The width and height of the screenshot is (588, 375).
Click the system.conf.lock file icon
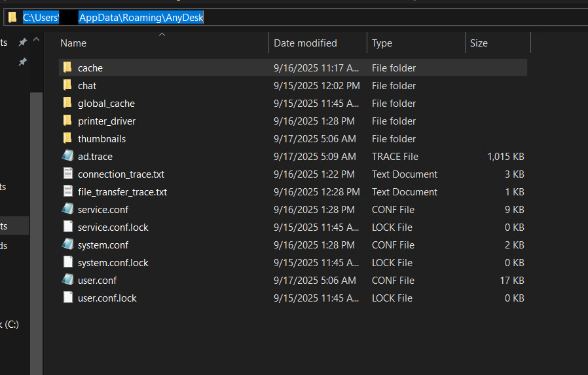[x=68, y=262]
